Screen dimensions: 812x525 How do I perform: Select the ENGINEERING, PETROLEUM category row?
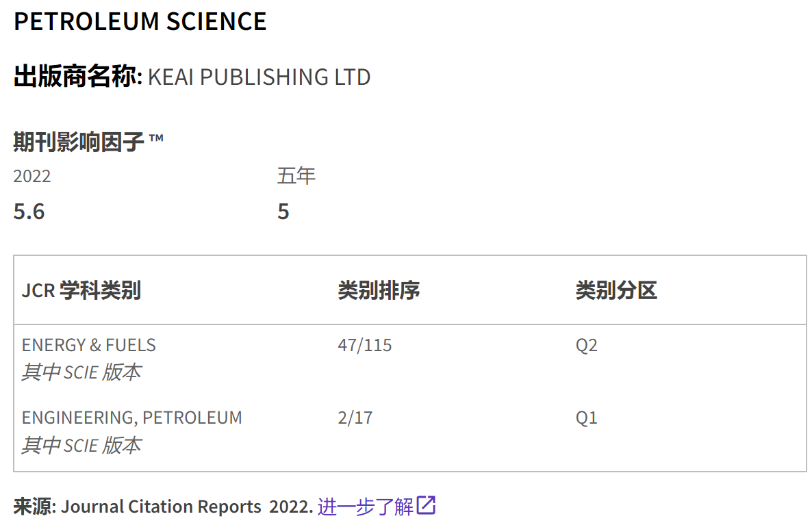[132, 418]
